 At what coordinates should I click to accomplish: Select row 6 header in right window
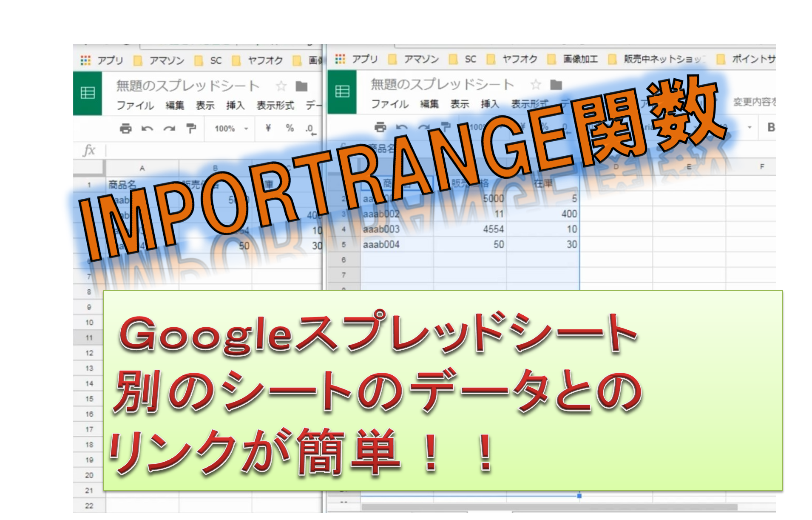(x=344, y=260)
